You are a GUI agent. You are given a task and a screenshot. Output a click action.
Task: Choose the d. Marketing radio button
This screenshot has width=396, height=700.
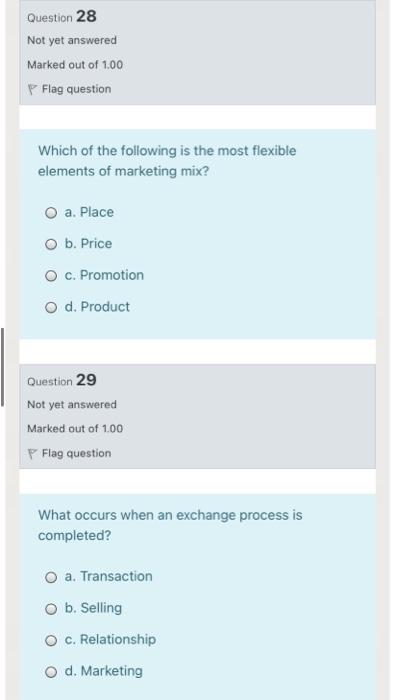coord(51,671)
